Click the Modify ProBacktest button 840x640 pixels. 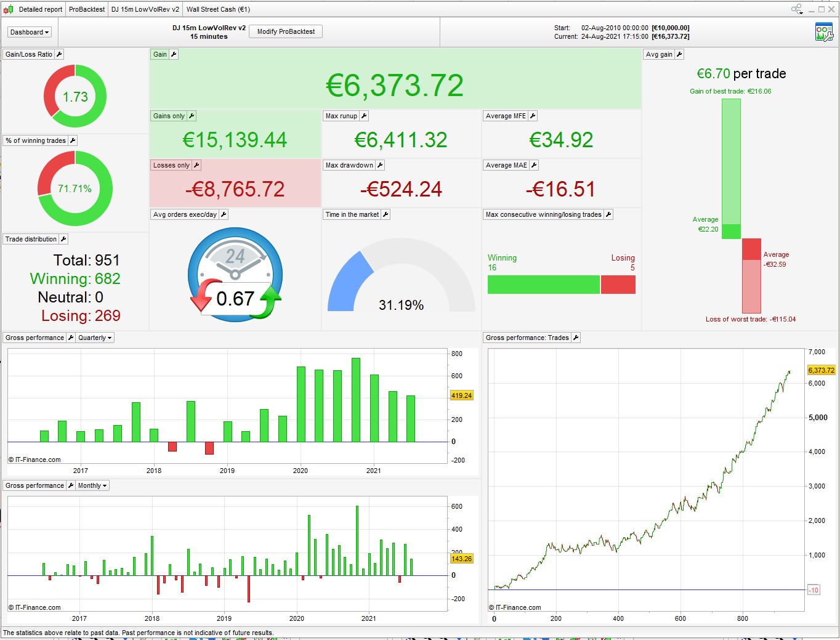tap(286, 31)
